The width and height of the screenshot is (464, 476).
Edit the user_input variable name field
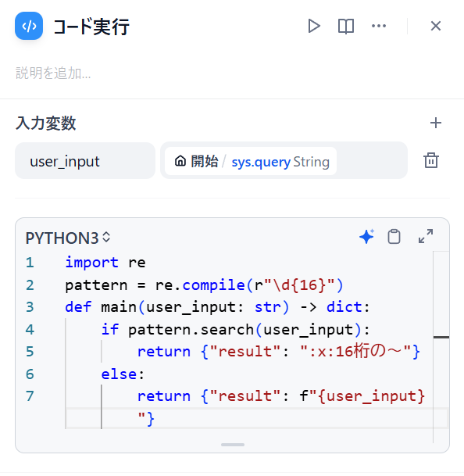pyautogui.click(x=85, y=160)
